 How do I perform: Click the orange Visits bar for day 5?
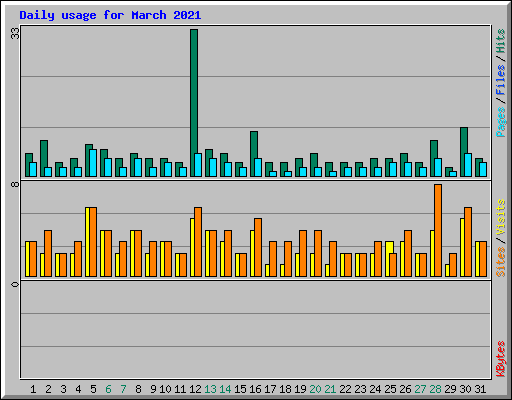(x=93, y=242)
